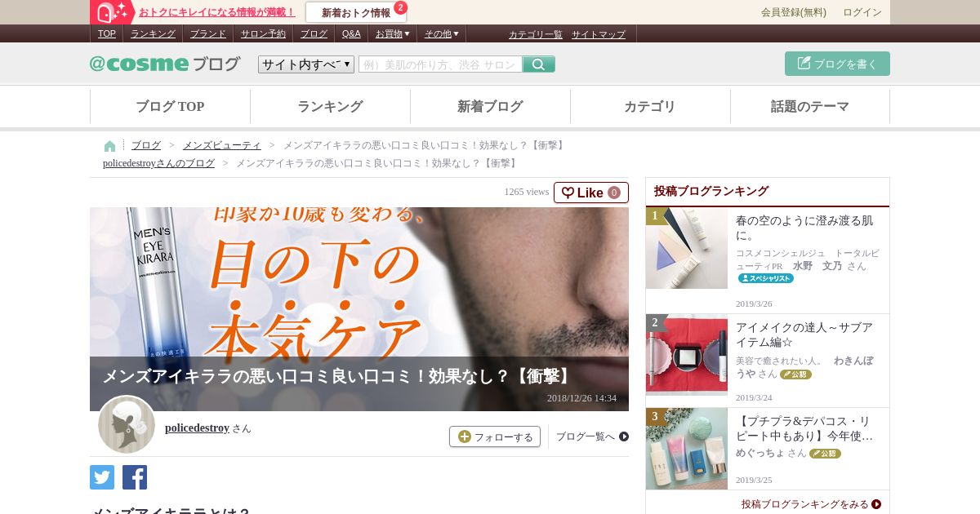The width and height of the screenshot is (980, 514).
Task: Click サロン予約 in the top bar
Action: [263, 33]
